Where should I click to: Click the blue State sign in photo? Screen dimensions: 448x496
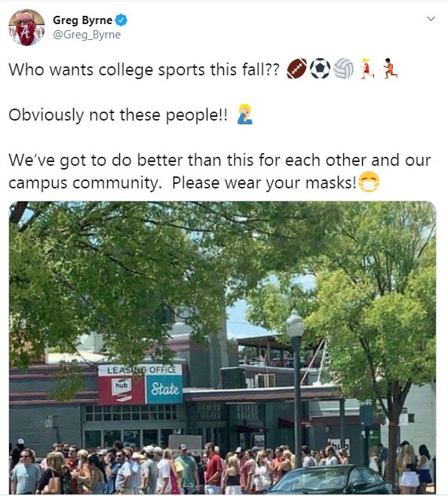(164, 389)
